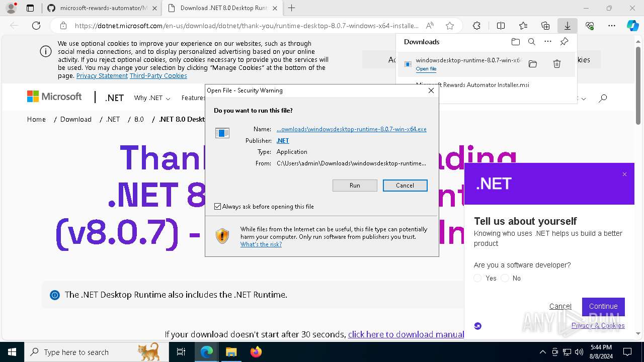Open the tab actions menu icon
This screenshot has height=362, width=644.
[30, 8]
